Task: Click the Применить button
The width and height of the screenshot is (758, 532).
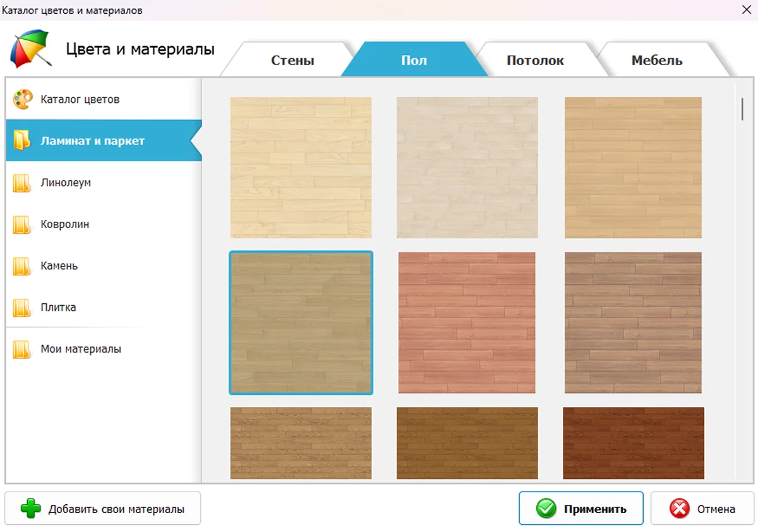Action: (x=581, y=509)
